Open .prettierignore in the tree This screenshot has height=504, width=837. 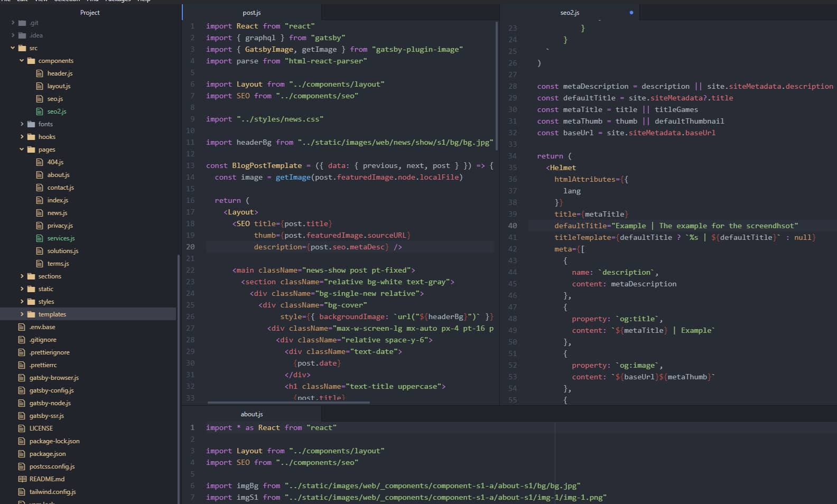point(49,352)
